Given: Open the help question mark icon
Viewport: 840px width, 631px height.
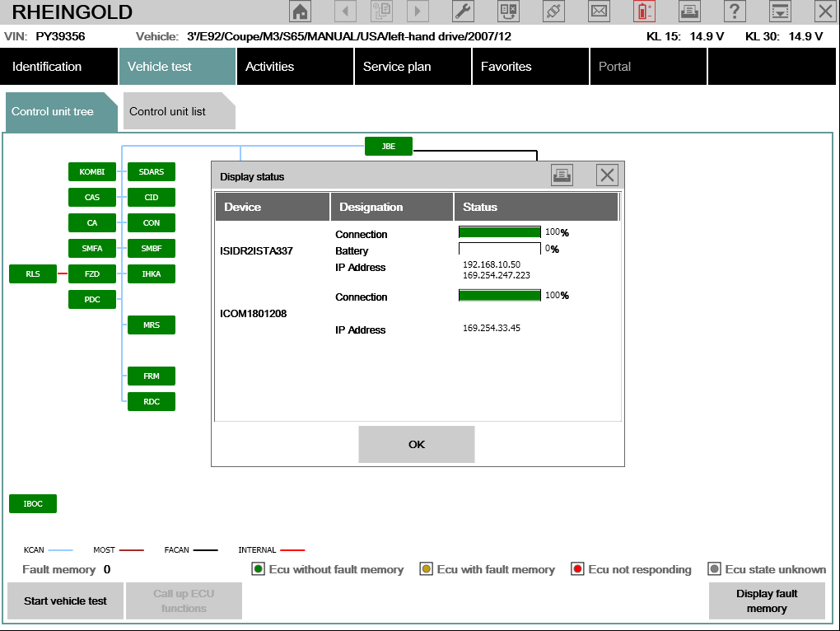Looking at the screenshot, I should [735, 12].
